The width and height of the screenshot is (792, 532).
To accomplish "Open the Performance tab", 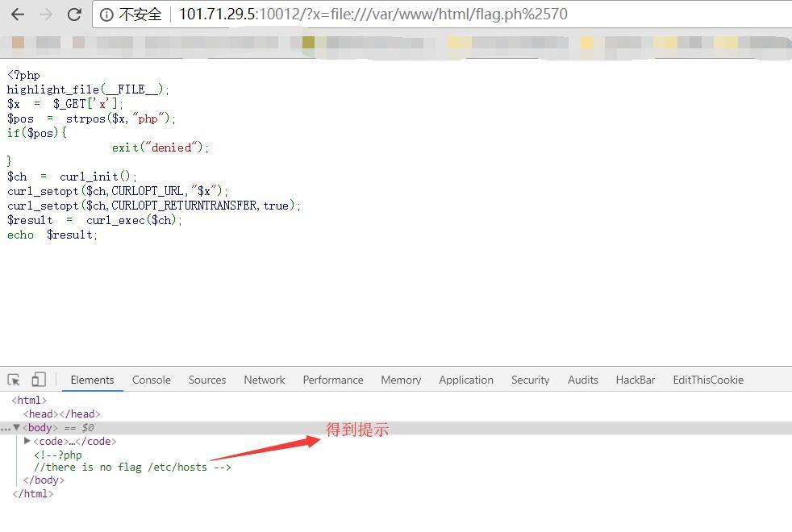I will coord(333,380).
